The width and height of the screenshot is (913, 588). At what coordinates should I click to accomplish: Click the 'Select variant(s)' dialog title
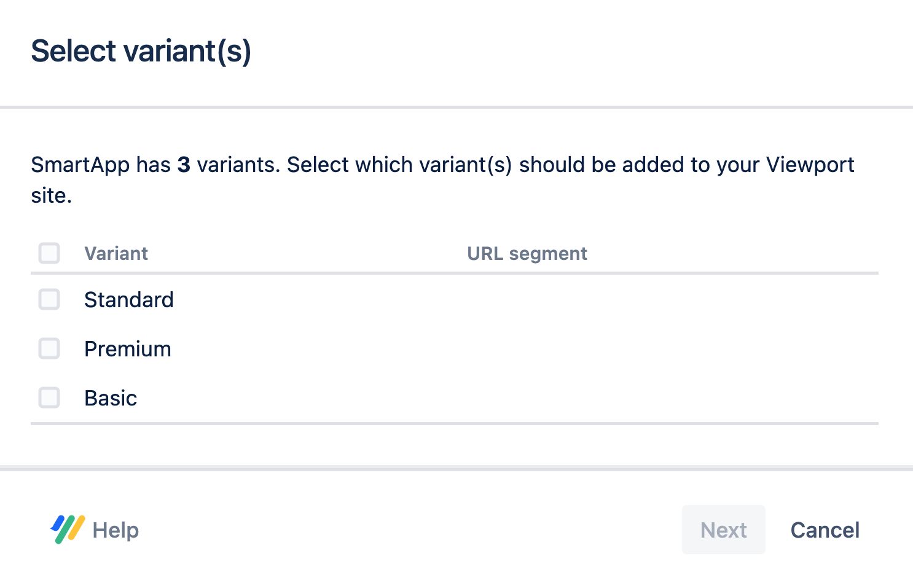point(141,51)
